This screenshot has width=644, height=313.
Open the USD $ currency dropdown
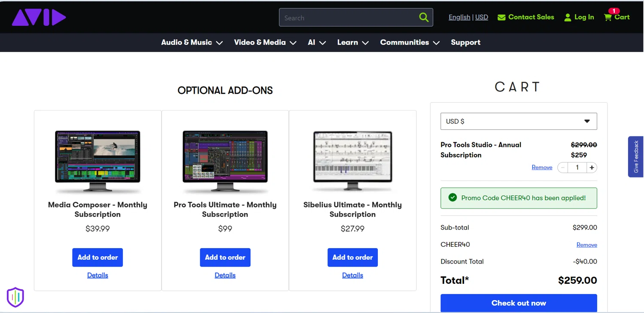519,121
